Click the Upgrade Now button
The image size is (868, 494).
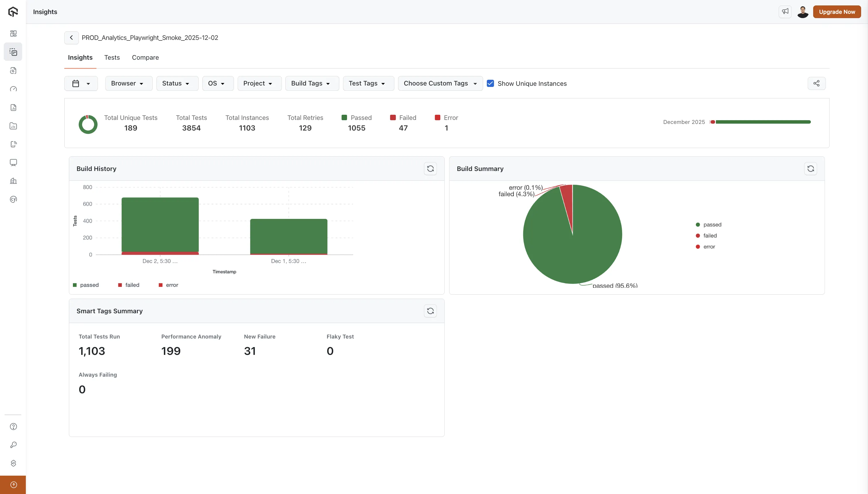[x=837, y=11]
